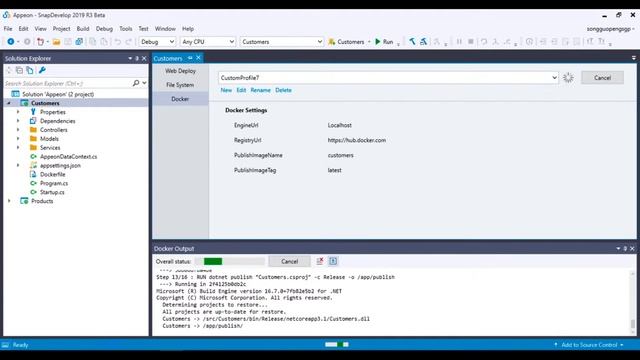
Task: Click the Delete profile link
Action: coord(283,90)
